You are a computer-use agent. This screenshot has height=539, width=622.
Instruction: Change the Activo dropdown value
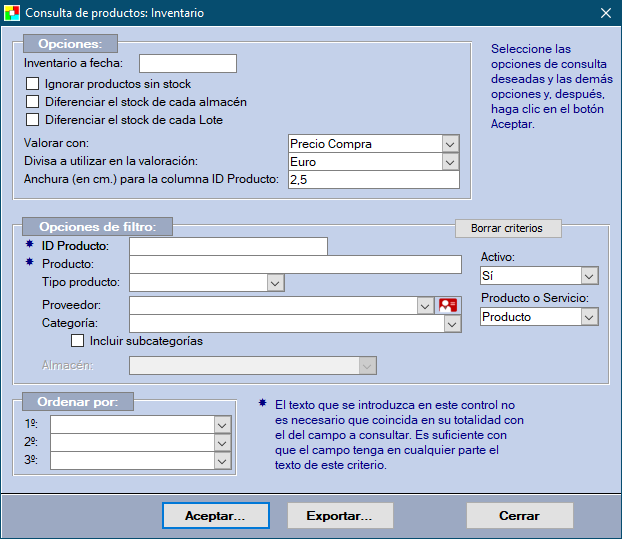[x=589, y=275]
